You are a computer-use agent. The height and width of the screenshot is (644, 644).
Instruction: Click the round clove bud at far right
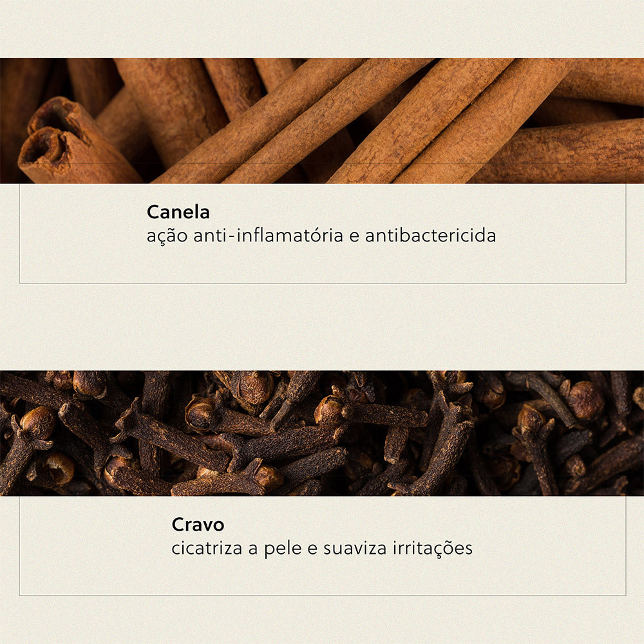click(585, 401)
